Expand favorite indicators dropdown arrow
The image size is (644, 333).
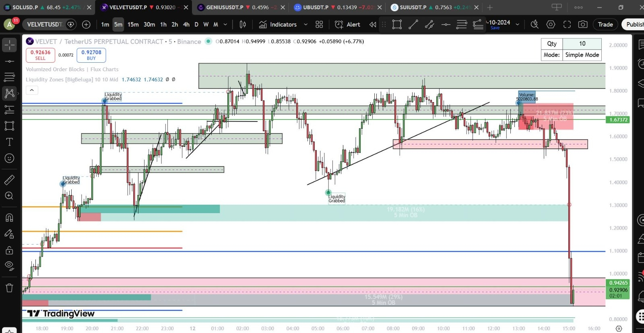(305, 25)
